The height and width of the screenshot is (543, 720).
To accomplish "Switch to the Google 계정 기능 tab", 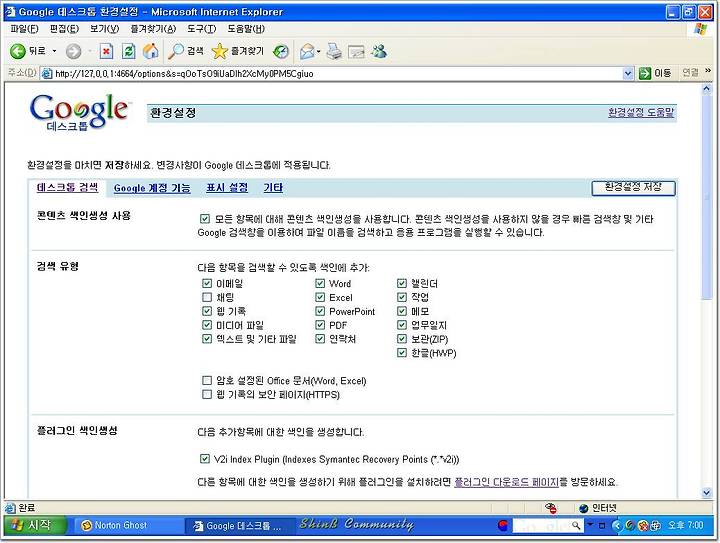I will pos(152,188).
